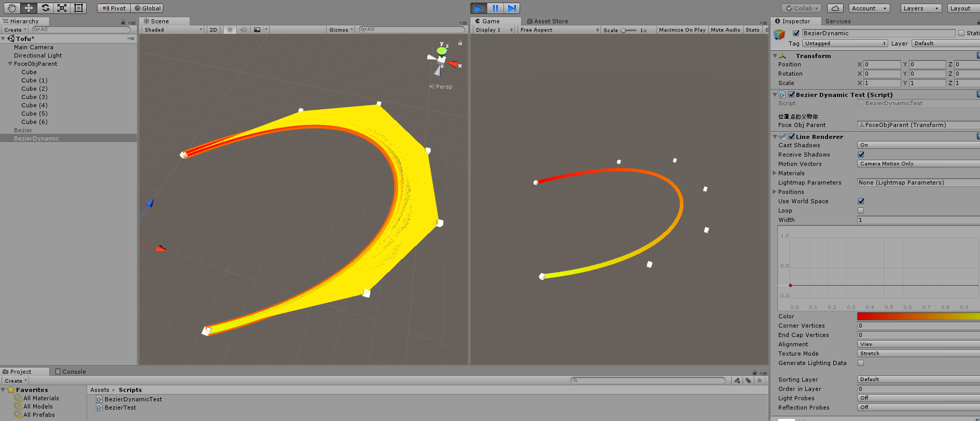Image resolution: width=980 pixels, height=421 pixels.
Task: Toggle scene lighting sun icon
Action: click(230, 30)
